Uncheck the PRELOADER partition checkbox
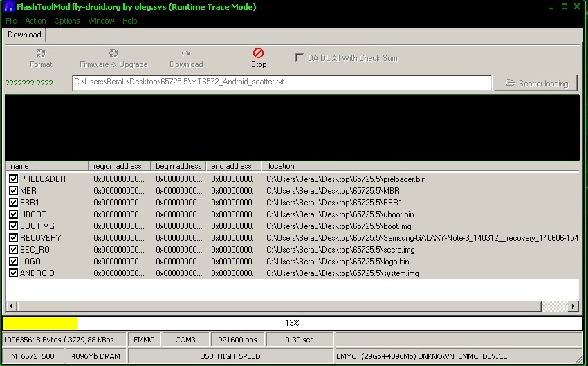This screenshot has width=588, height=366. [14, 179]
